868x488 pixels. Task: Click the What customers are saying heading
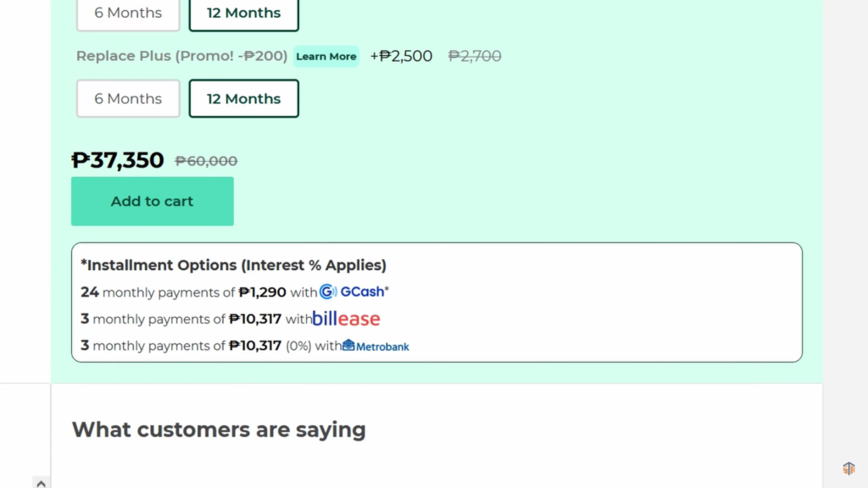pyautogui.click(x=219, y=430)
